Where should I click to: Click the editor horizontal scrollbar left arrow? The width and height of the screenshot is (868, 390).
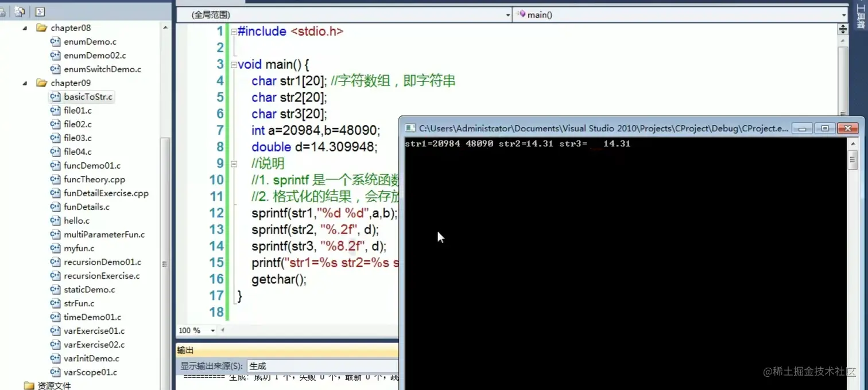coord(223,330)
